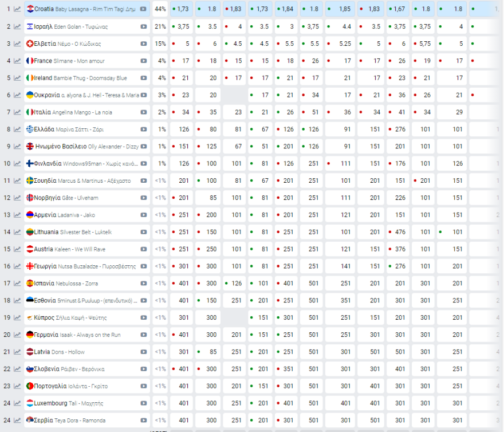Viewport: 504px width, 432px height.
Task: Play the video for France's Mon amour
Action: click(x=143, y=61)
